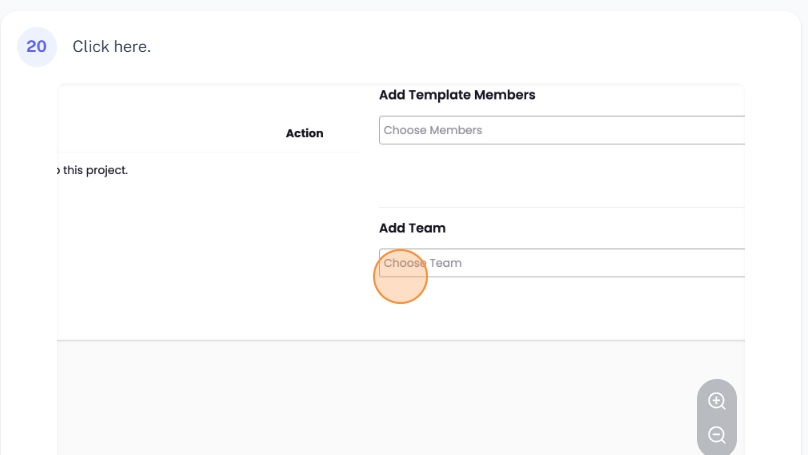Click the Add Template Members heading

pyautogui.click(x=457, y=95)
